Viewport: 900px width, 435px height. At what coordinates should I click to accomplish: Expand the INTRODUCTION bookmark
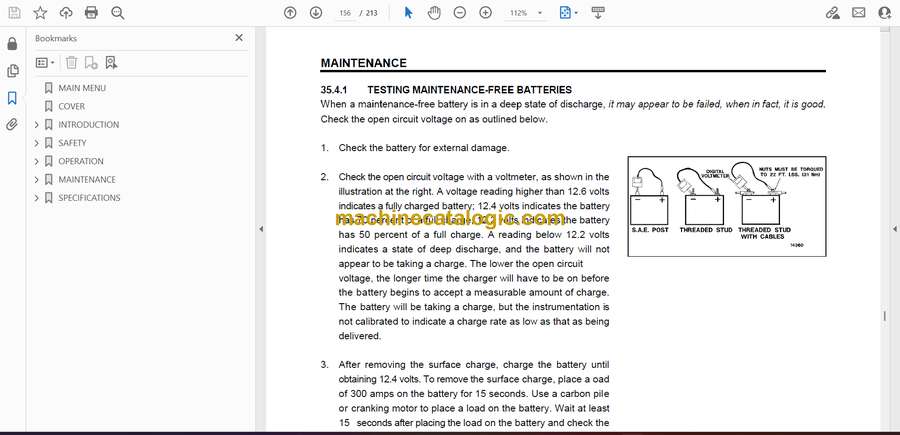click(x=37, y=125)
